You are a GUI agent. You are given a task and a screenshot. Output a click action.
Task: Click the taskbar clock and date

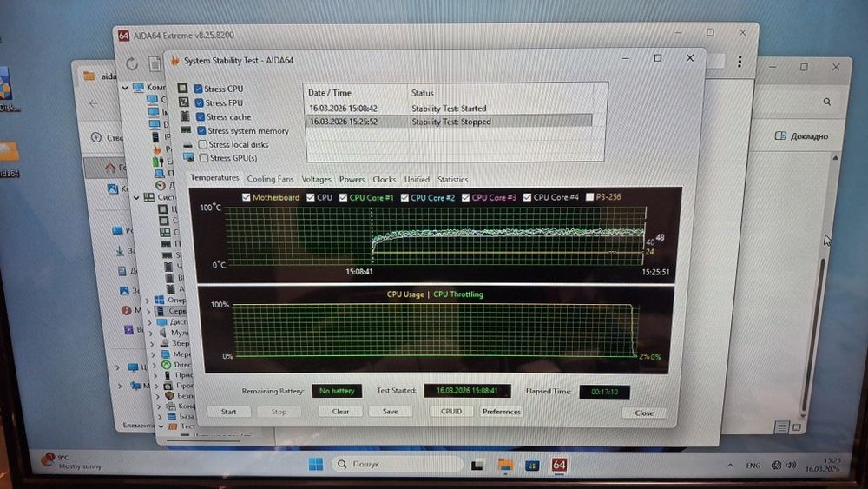(x=824, y=465)
